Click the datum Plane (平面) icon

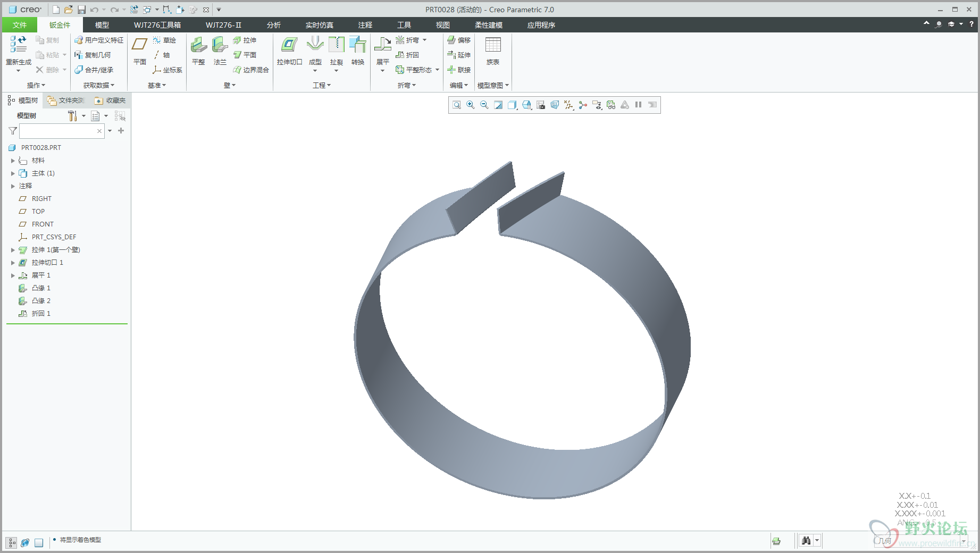(x=140, y=45)
